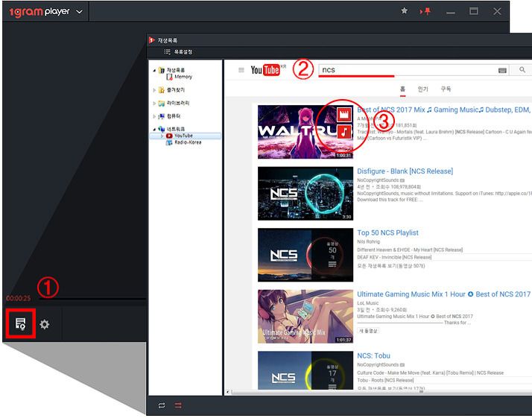Collapse the 네트워크 network node
Image resolution: width=532 pixels, height=418 pixels.
tap(154, 129)
